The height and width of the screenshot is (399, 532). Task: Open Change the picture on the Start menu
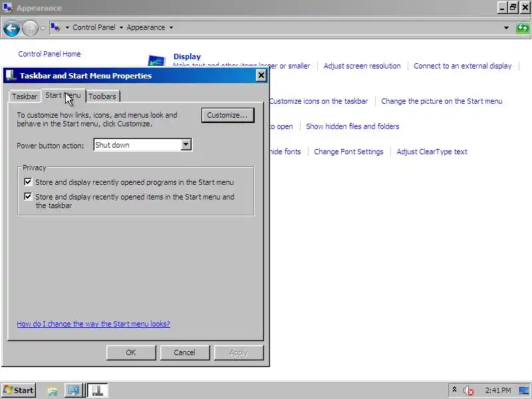click(442, 101)
